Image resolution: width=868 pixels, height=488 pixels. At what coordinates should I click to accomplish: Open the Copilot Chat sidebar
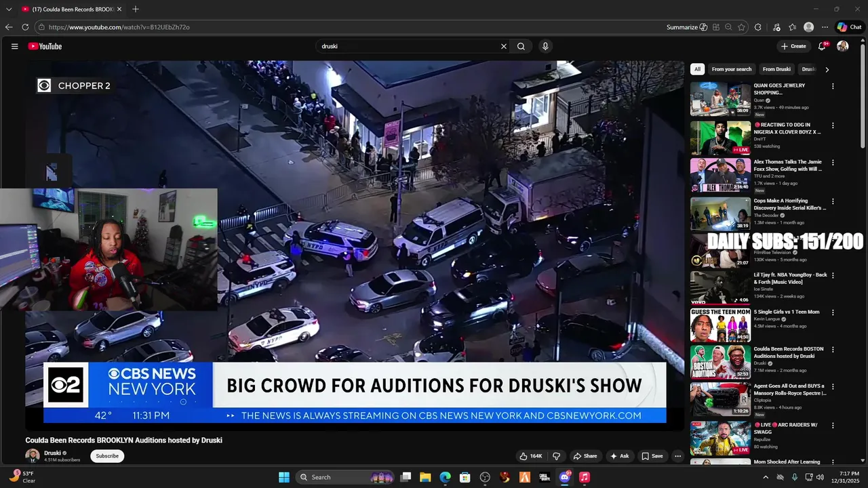point(849,27)
